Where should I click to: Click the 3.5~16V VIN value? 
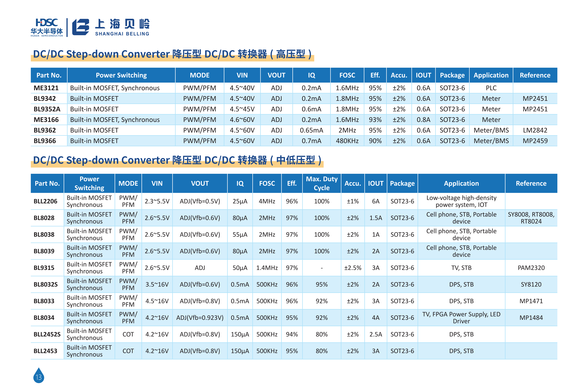click(157, 284)
